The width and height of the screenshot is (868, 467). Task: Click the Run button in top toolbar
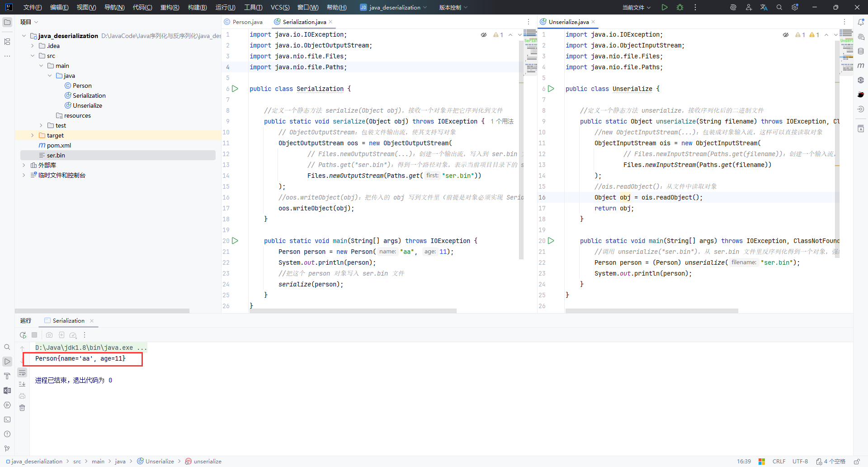click(x=664, y=7)
